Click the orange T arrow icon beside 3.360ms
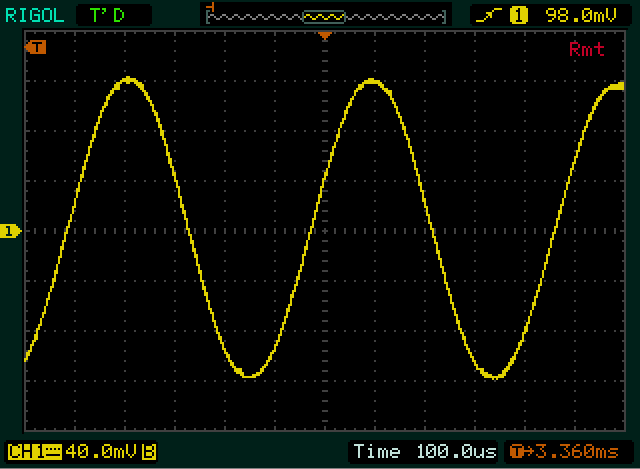The height and width of the screenshot is (469, 640). click(x=517, y=452)
